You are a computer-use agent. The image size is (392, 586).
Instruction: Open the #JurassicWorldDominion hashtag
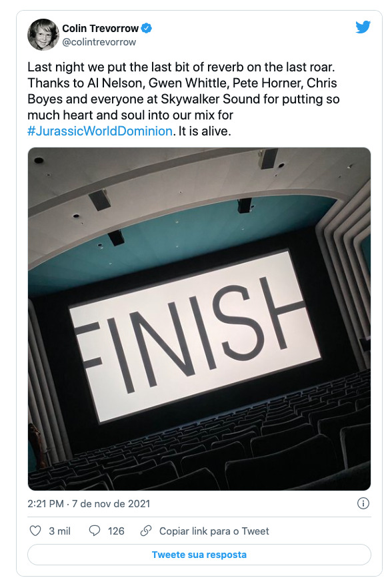pyautogui.click(x=100, y=131)
